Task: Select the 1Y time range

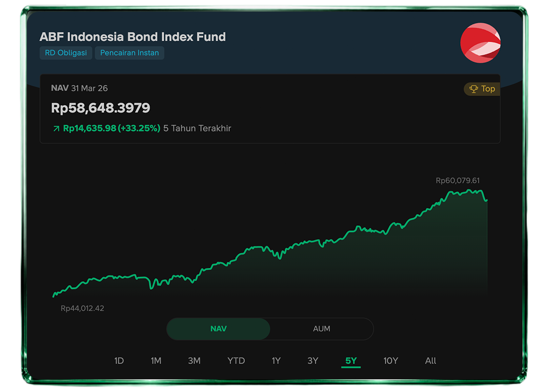Action: coord(276,361)
